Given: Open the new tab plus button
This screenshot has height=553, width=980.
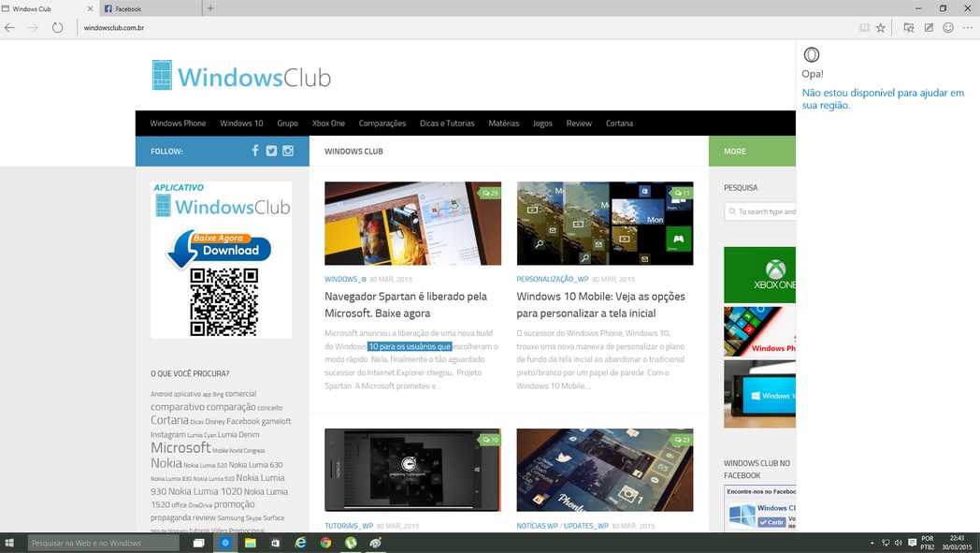Looking at the screenshot, I should [210, 8].
